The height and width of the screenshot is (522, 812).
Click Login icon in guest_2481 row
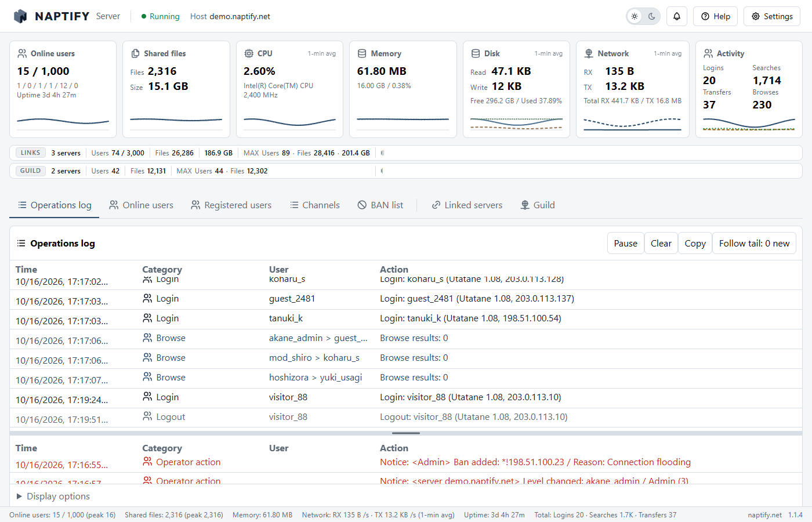pos(147,298)
